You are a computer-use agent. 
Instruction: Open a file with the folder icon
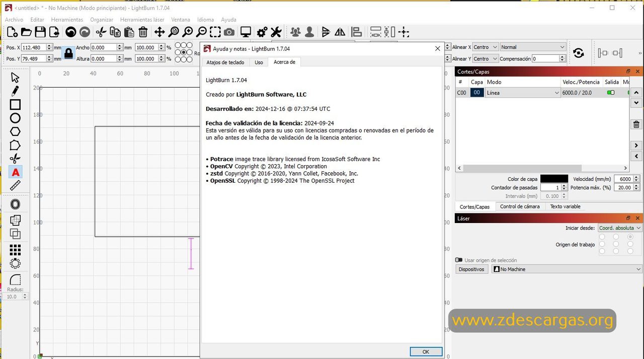[26, 32]
